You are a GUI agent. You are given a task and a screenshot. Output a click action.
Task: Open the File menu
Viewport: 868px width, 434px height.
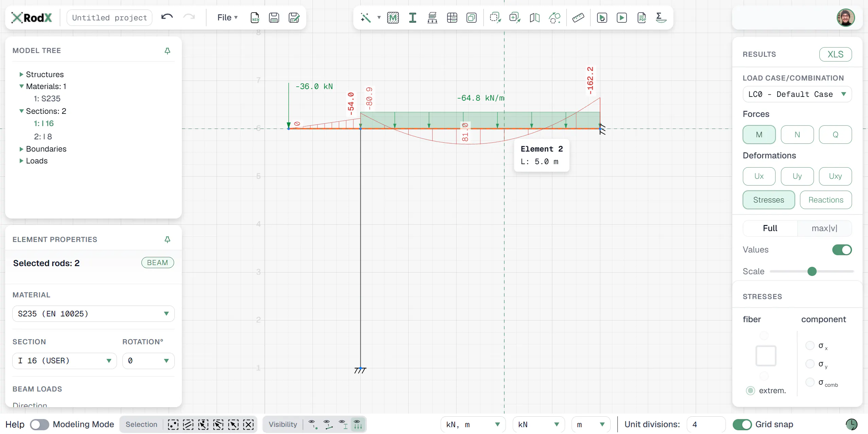point(227,17)
